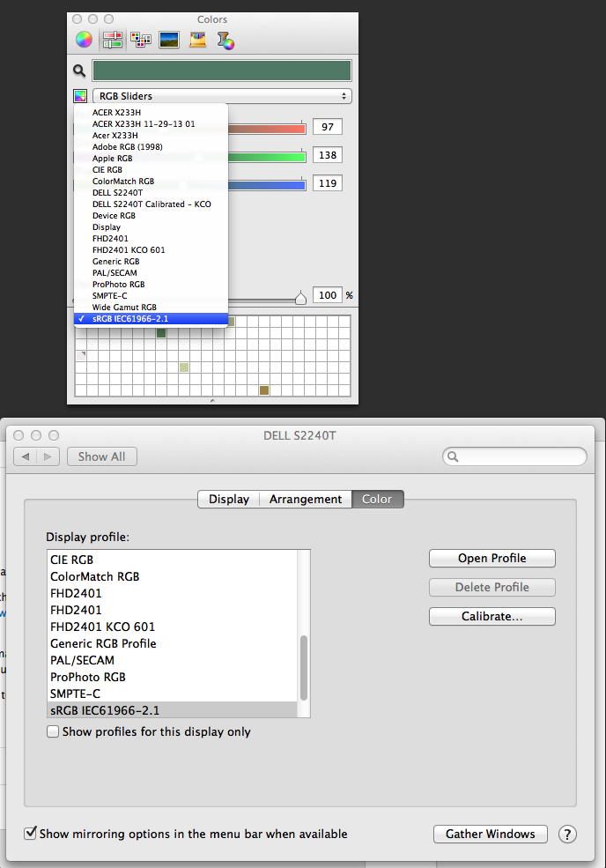
Task: Select the Crayons picker icon
Action: (197, 40)
